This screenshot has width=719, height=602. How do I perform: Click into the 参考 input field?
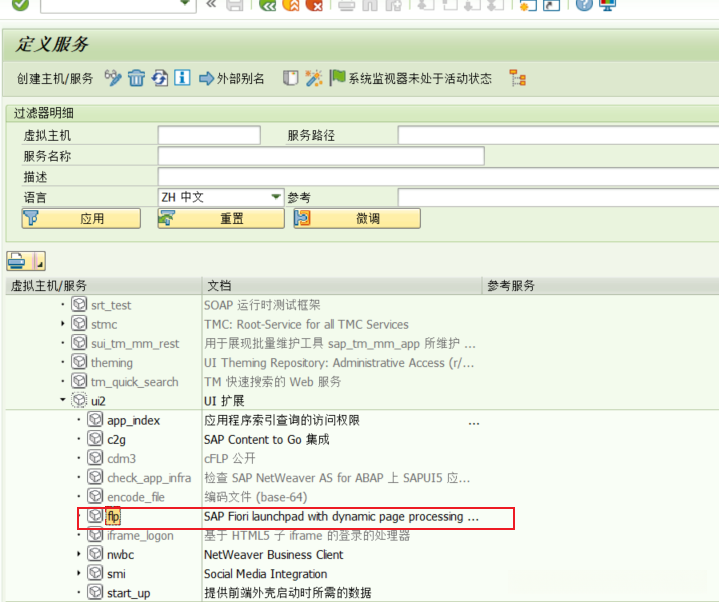559,197
